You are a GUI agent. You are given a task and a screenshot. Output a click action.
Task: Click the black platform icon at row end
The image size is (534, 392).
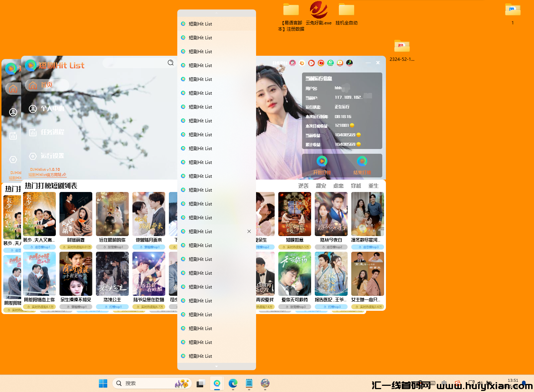[349, 63]
